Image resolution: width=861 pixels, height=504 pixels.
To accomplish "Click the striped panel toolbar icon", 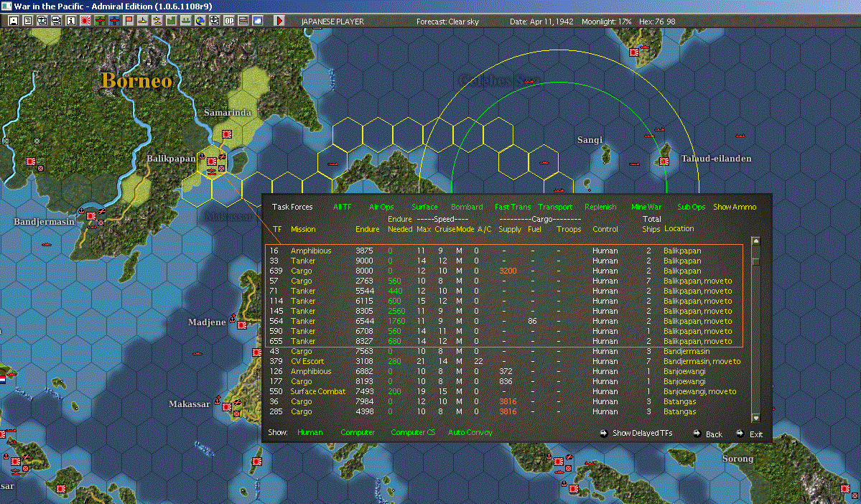I will tap(243, 21).
